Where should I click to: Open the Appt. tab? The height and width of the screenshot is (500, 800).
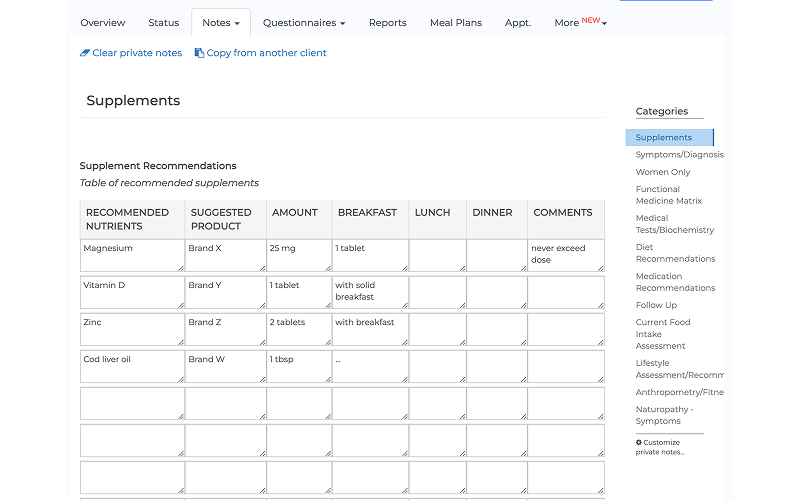[518, 23]
